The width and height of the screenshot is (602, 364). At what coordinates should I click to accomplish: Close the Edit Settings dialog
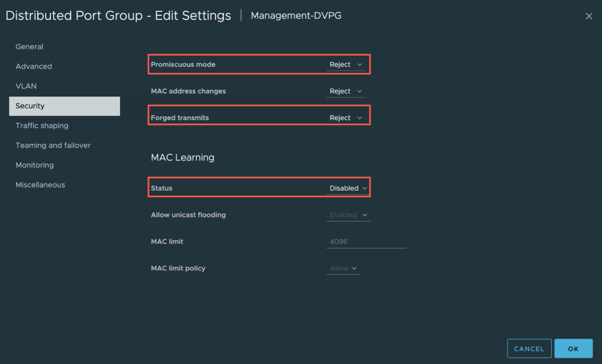coord(588,16)
